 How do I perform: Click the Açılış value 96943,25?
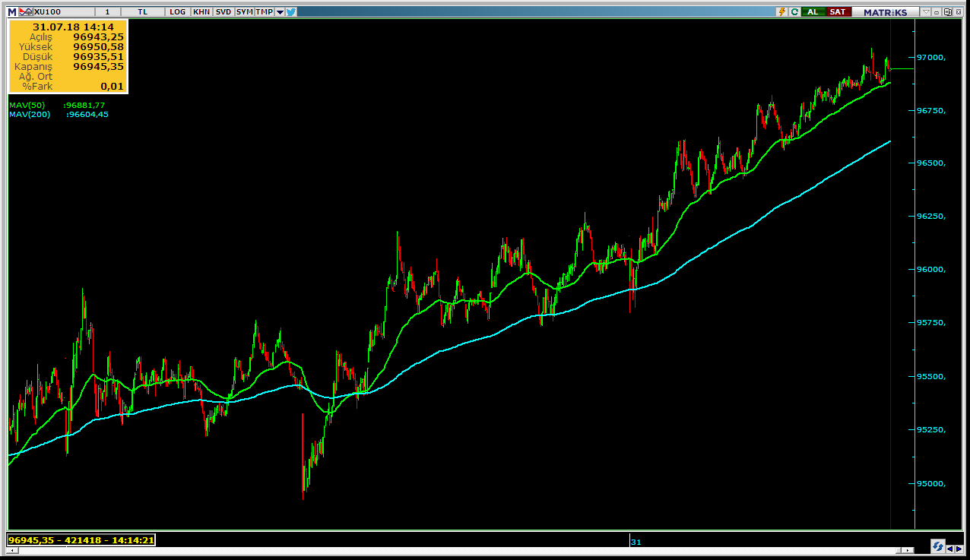coord(99,36)
